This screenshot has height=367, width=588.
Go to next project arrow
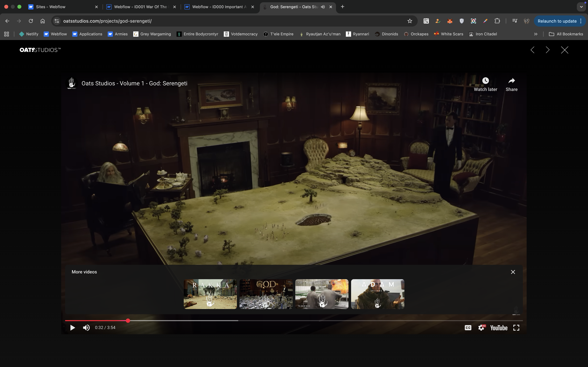pyautogui.click(x=547, y=50)
